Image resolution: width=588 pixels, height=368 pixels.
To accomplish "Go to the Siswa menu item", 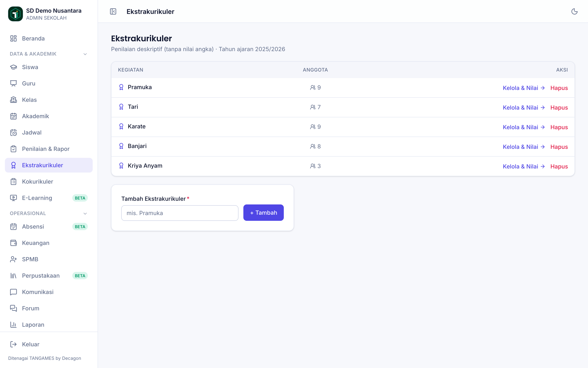I will click(x=49, y=67).
